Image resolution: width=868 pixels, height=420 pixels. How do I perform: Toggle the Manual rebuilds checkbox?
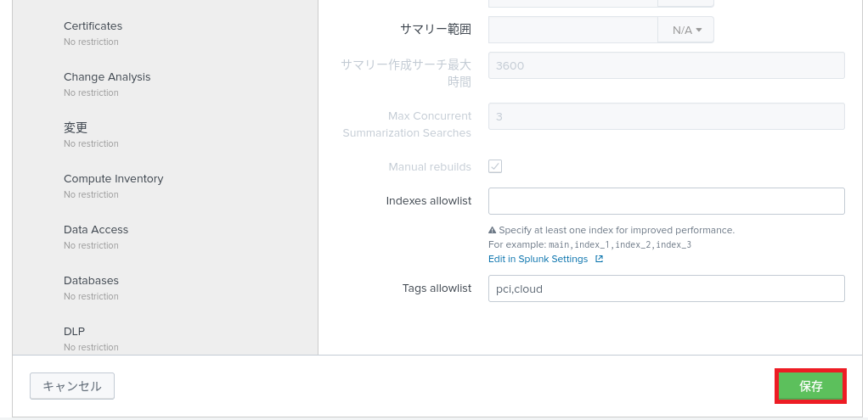(x=495, y=166)
